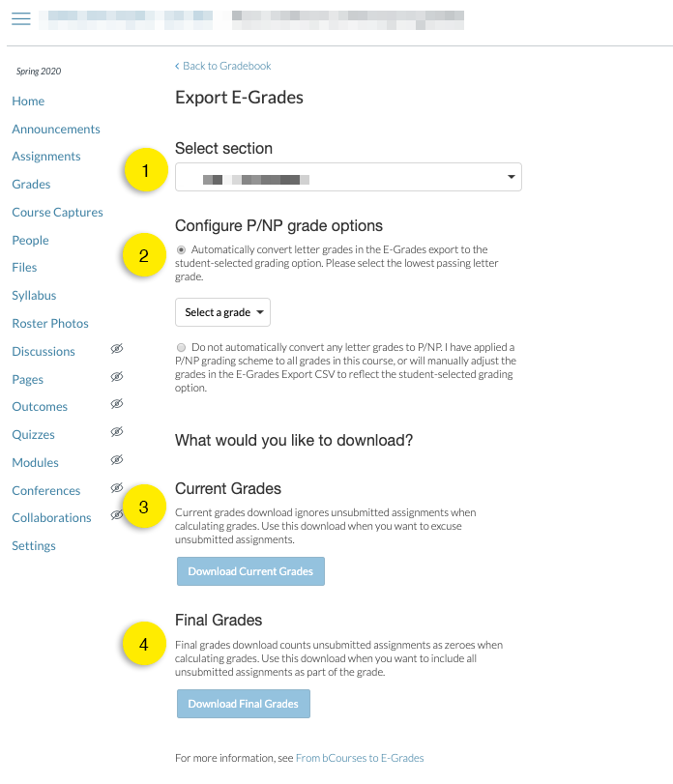Open People from the sidebar navigation
Screen dimensions: 673x784
[30, 240]
